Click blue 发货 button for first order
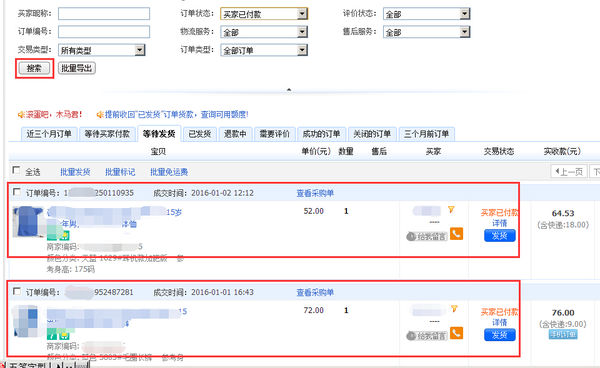The width and height of the screenshot is (600, 368). [x=499, y=236]
